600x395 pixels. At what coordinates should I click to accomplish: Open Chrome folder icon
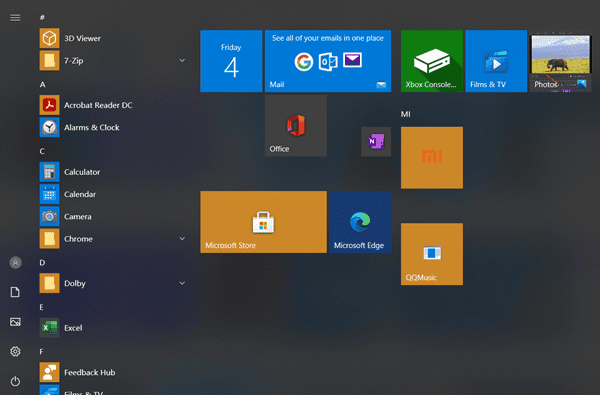click(49, 238)
